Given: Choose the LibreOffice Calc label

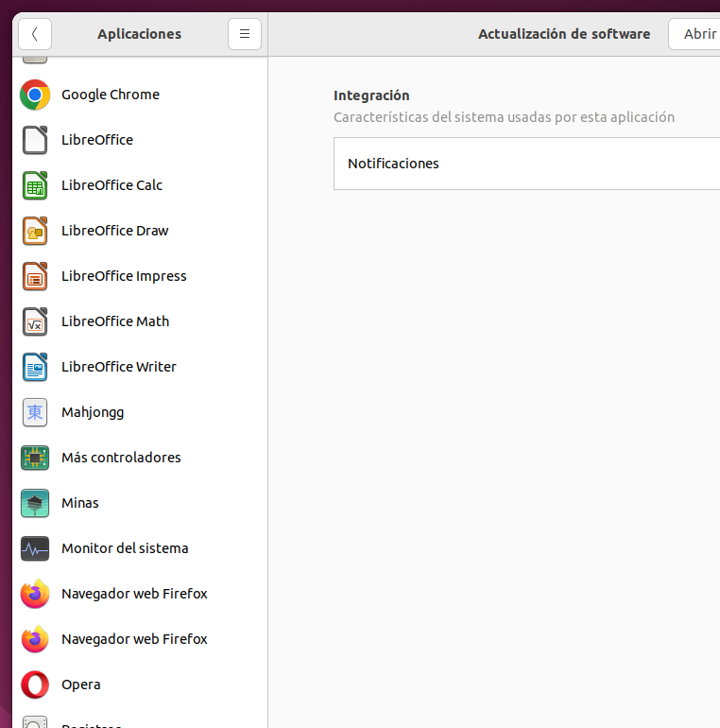Looking at the screenshot, I should (111, 185).
